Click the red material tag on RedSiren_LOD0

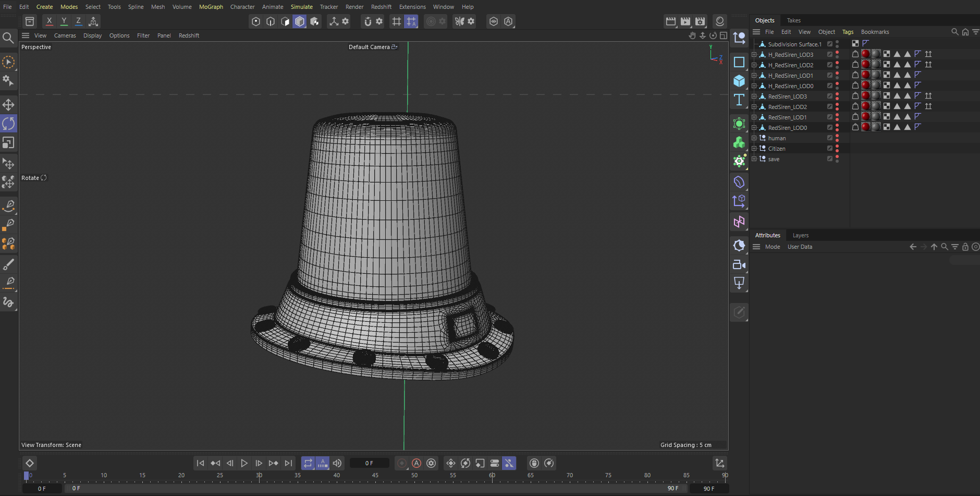coord(865,127)
